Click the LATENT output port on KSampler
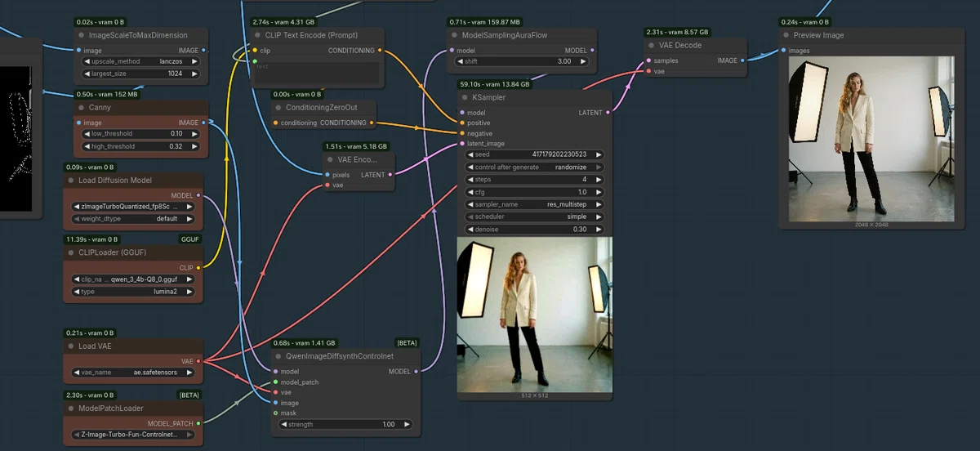 607,113
